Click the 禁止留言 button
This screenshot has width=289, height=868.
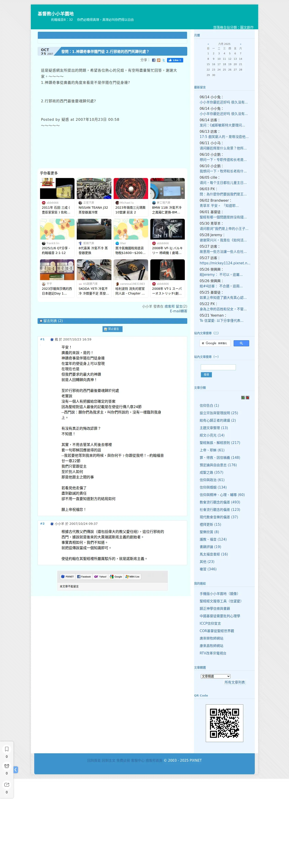112,329
